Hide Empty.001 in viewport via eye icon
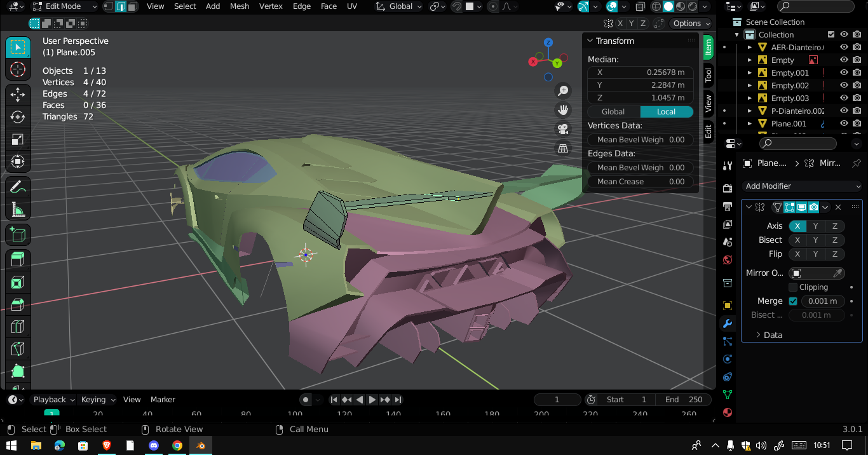 point(844,72)
